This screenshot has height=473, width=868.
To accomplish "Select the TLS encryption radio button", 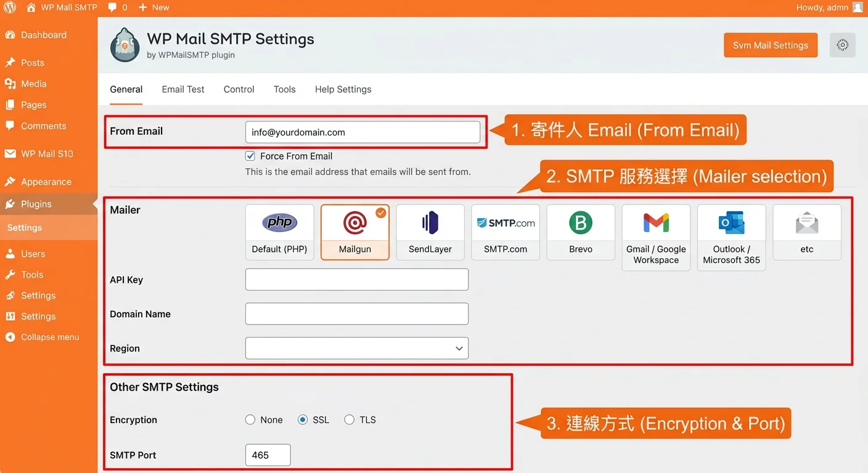I will point(350,419).
